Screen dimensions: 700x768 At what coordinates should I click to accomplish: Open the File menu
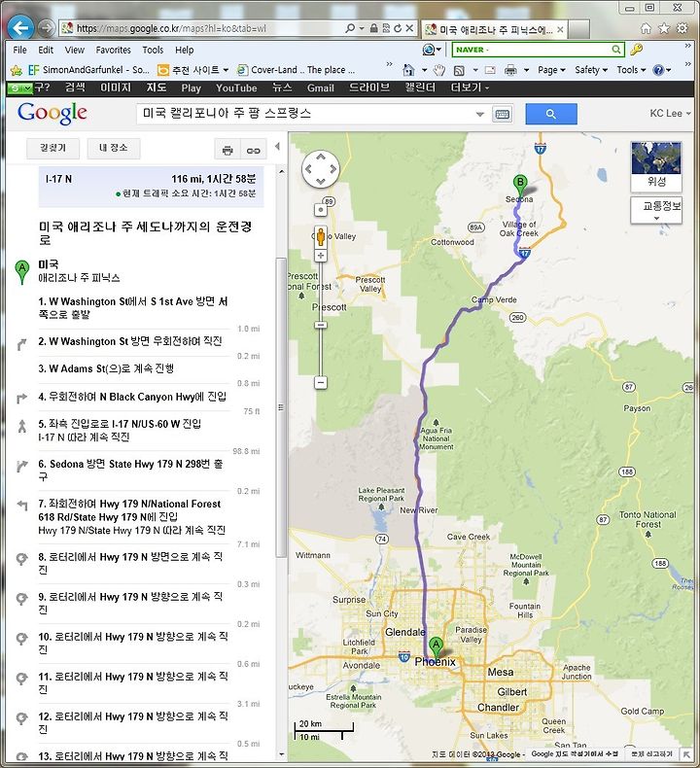(20, 50)
